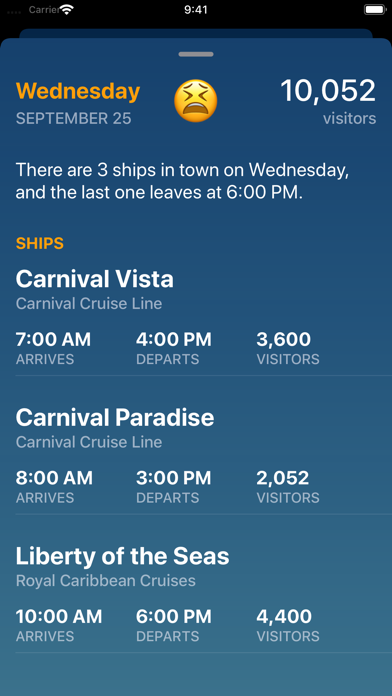Select the Carnival Vista ship title
This screenshot has width=392, height=696.
[95, 279]
